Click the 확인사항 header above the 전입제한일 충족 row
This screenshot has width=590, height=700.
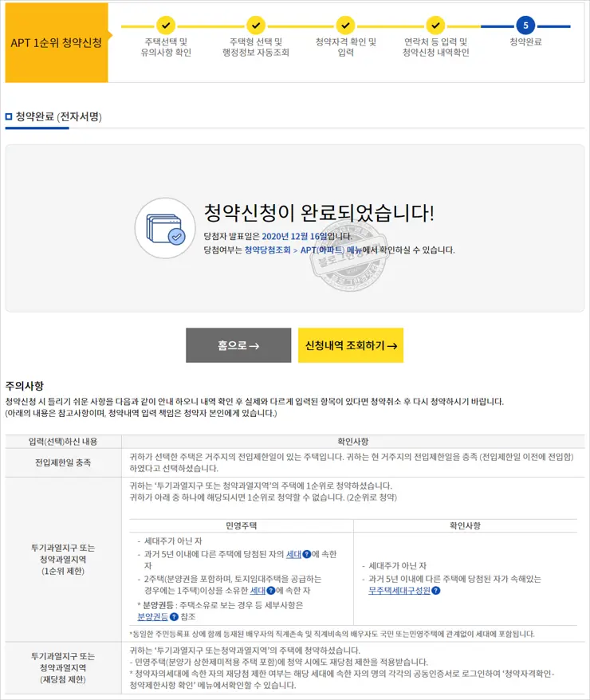(353, 442)
